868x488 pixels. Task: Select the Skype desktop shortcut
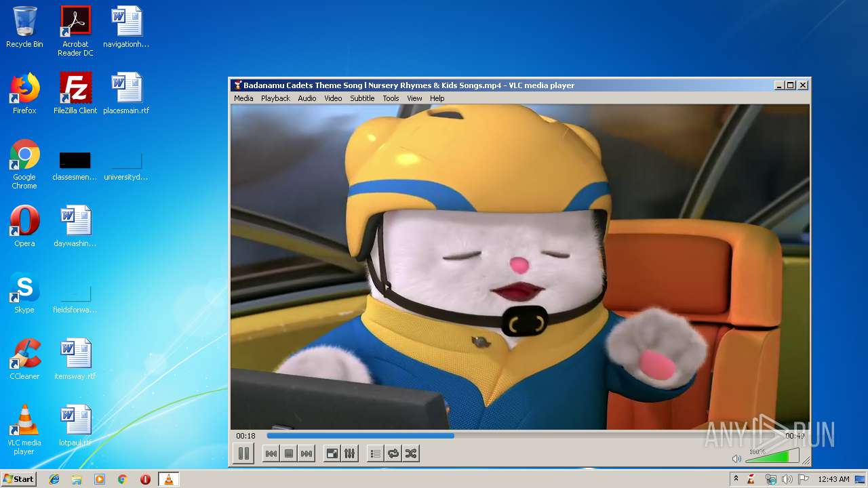click(24, 293)
